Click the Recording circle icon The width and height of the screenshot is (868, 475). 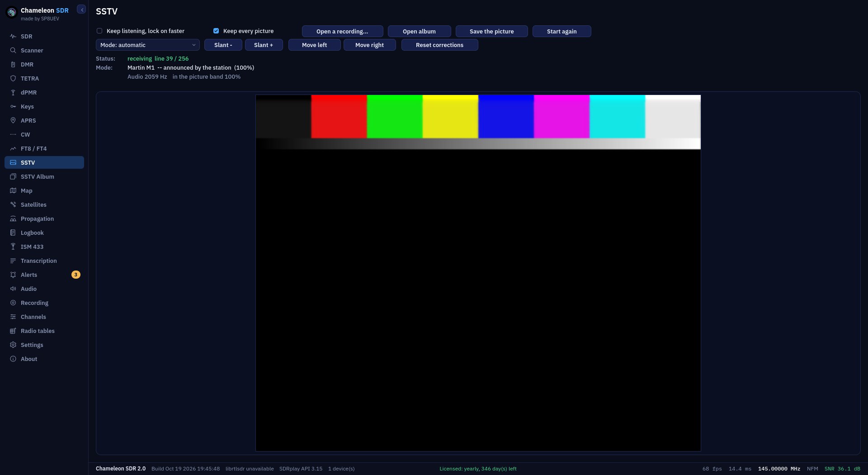13,303
